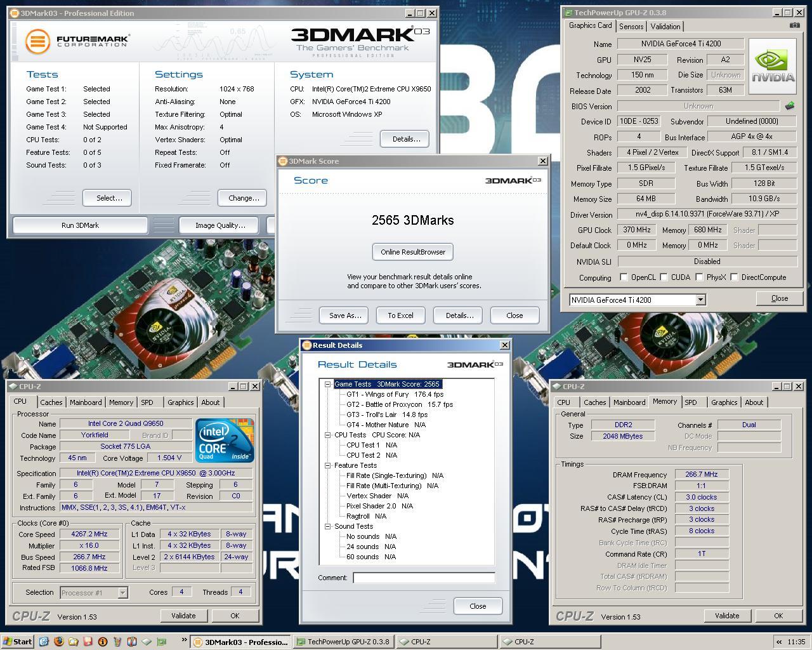The height and width of the screenshot is (650, 812).
Task: Click Close button in Result Details
Action: 478,606
